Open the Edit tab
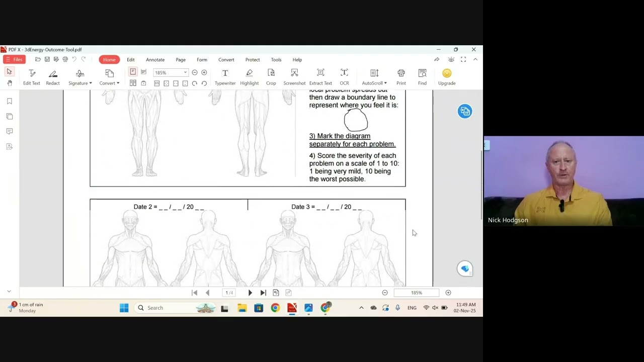This screenshot has height=362, width=644. point(131,60)
